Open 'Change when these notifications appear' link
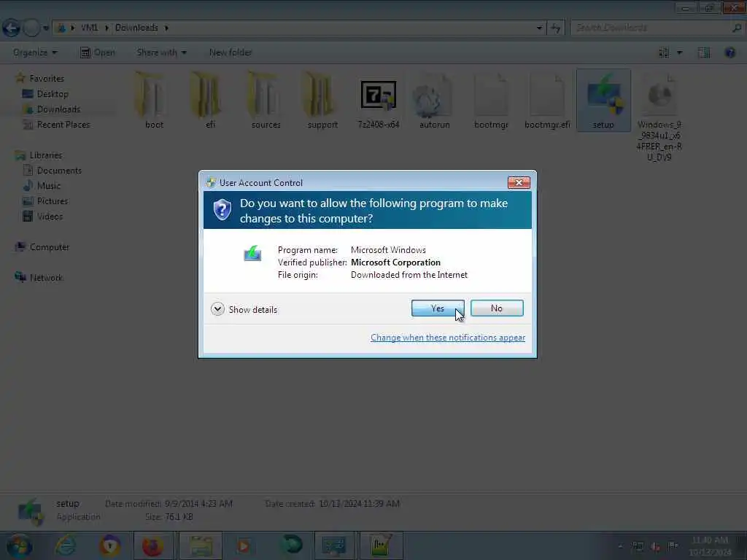Screen dimensions: 747x560 pos(448,338)
